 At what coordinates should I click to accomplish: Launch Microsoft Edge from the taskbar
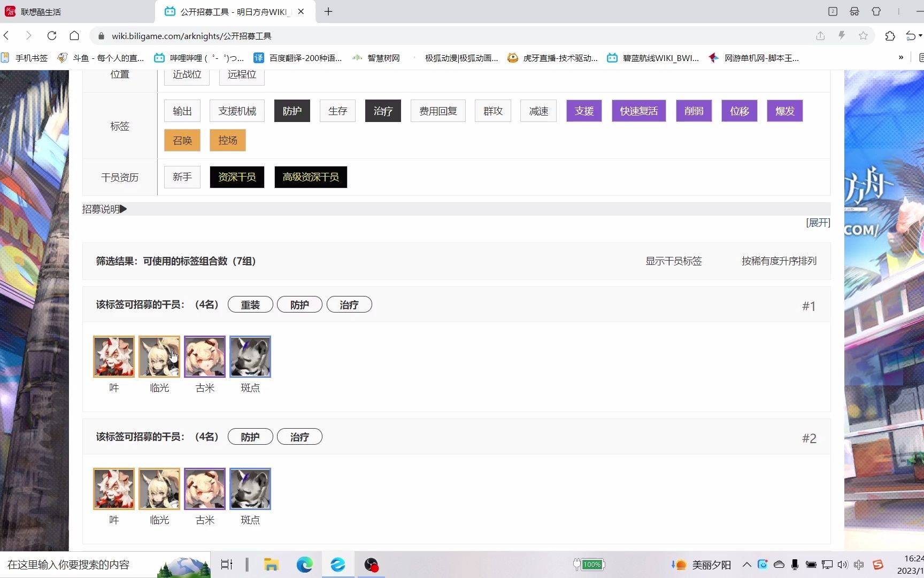coord(305,565)
